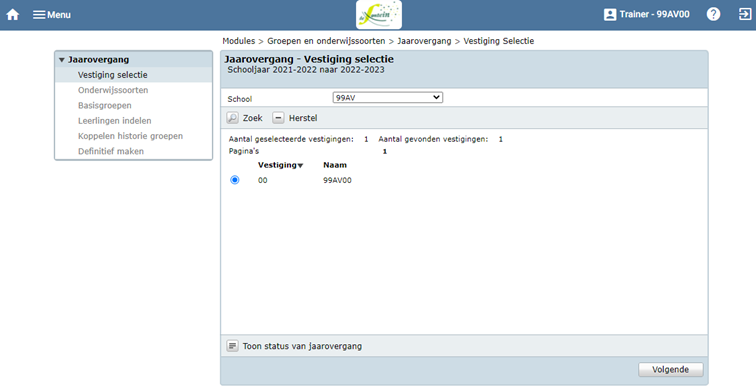The width and height of the screenshot is (756, 387).
Task: Open Leerlingen indelen in the sidebar
Action: (115, 121)
